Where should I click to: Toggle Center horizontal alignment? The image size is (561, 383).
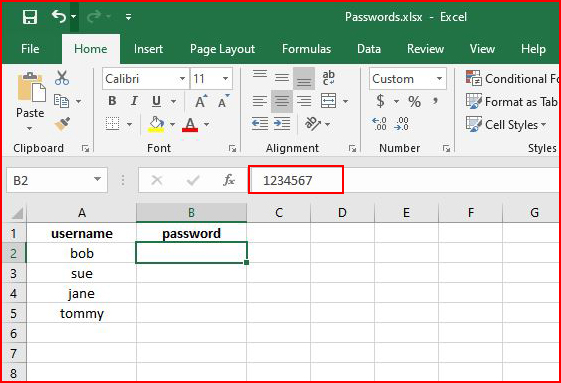click(x=282, y=101)
